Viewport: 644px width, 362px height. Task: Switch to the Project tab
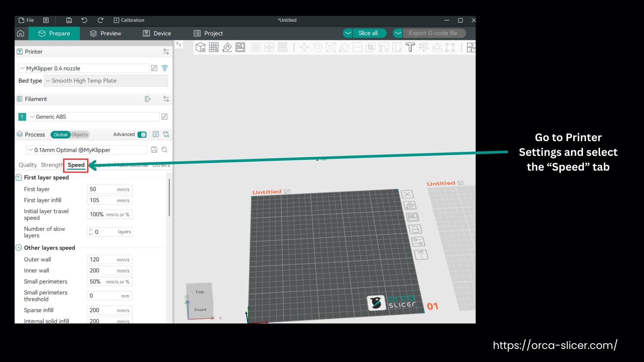[x=208, y=33]
